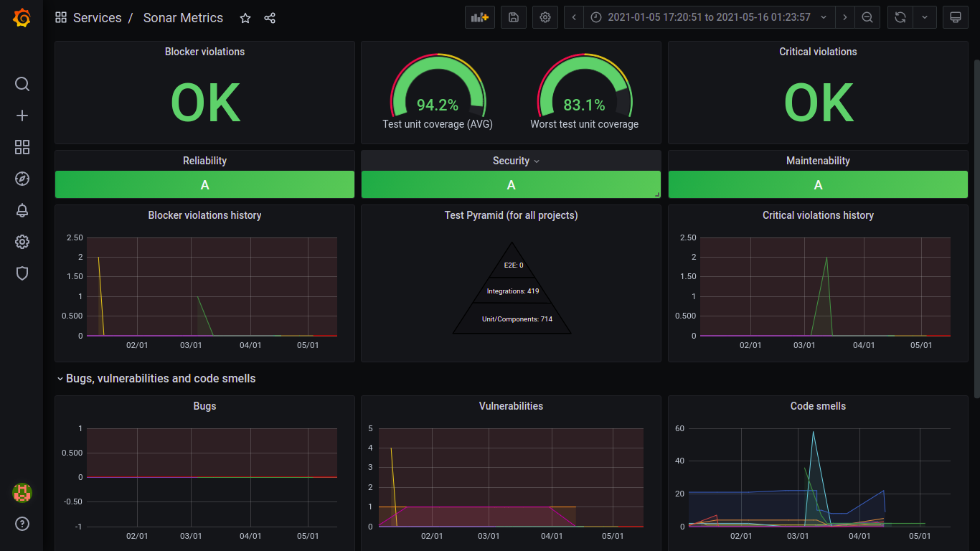Share the dashboard using share icon

click(x=270, y=18)
